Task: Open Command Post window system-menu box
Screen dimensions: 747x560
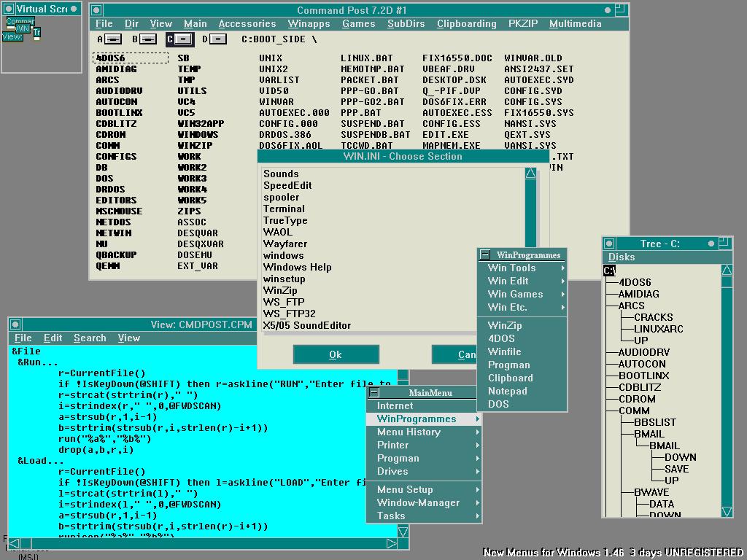Action: click(x=95, y=10)
